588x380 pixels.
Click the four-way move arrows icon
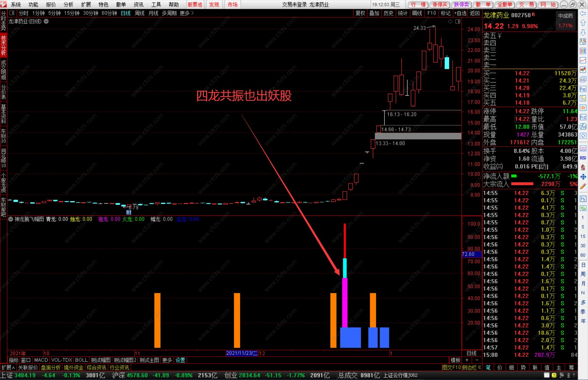click(x=583, y=177)
